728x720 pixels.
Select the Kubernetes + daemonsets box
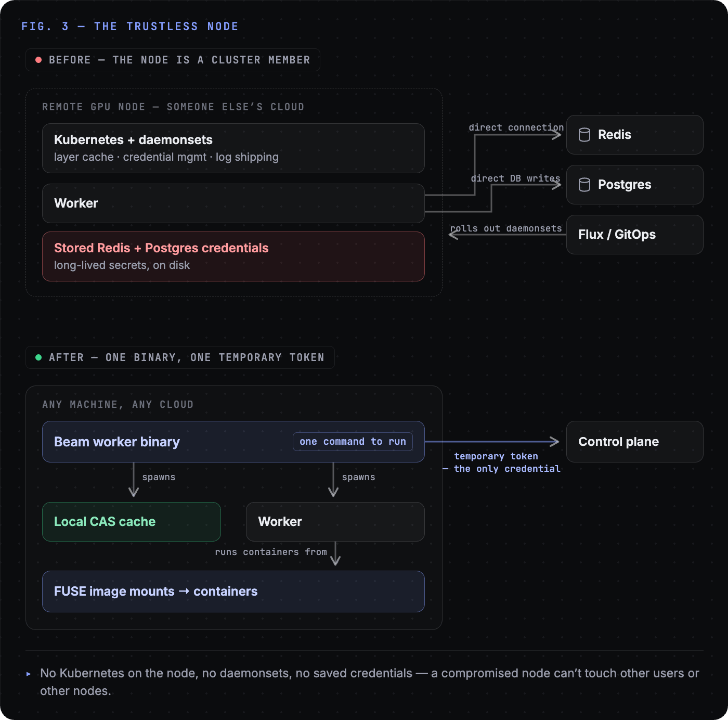coord(233,148)
